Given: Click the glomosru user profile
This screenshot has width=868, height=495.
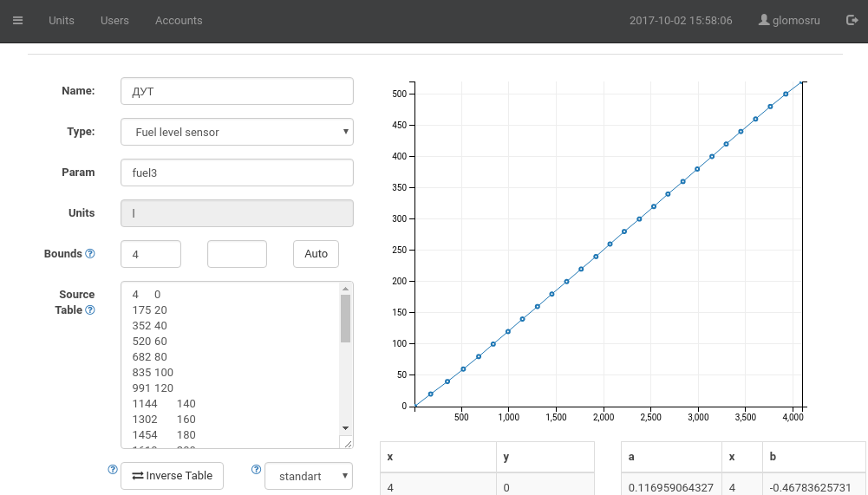Looking at the screenshot, I should point(788,21).
